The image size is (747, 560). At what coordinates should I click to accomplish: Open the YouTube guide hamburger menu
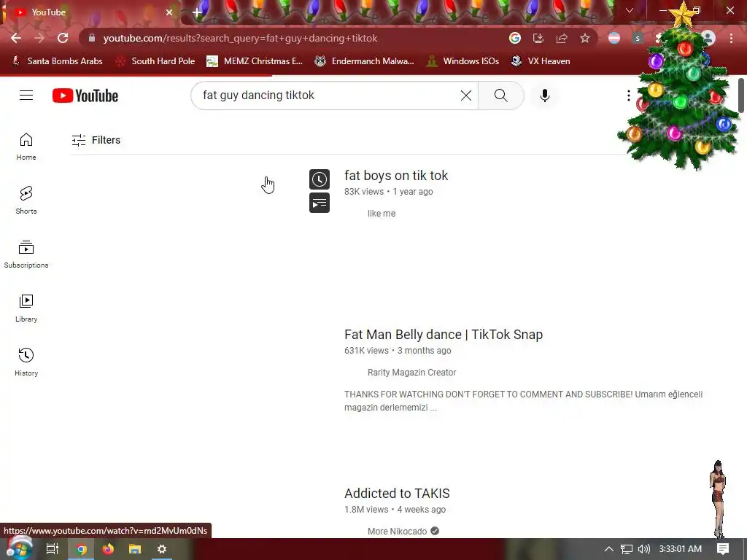coord(26,96)
